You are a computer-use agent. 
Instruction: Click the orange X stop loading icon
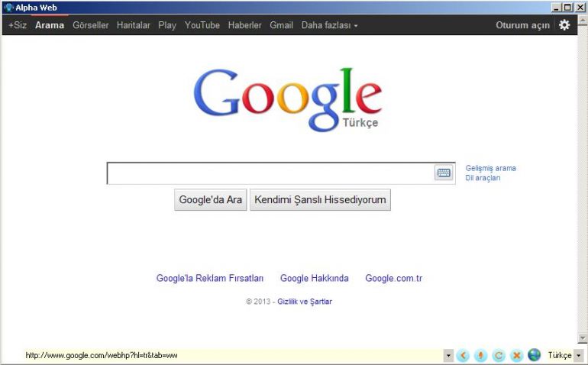coord(516,355)
